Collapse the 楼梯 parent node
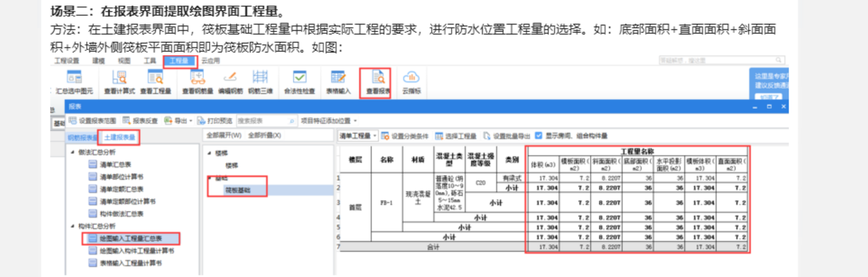The width and height of the screenshot is (868, 277). click(x=210, y=153)
